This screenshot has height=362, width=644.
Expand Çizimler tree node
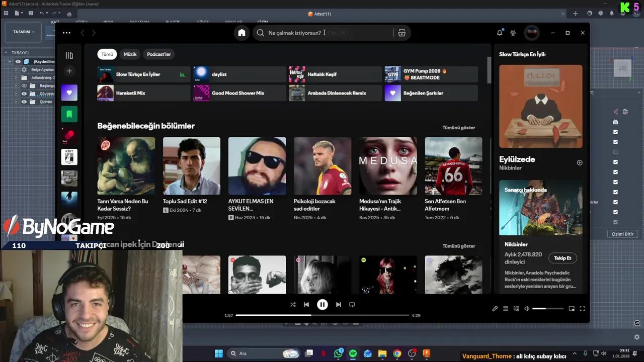(16, 102)
